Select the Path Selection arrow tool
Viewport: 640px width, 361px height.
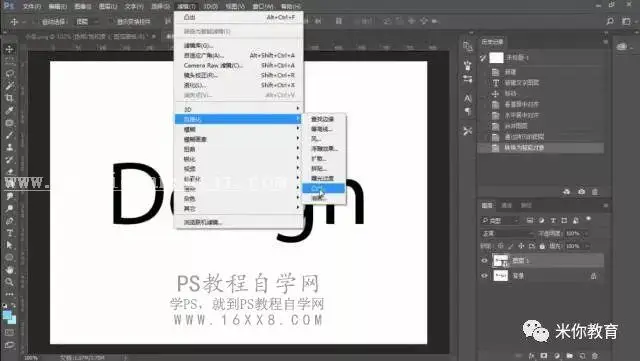pos(9,245)
